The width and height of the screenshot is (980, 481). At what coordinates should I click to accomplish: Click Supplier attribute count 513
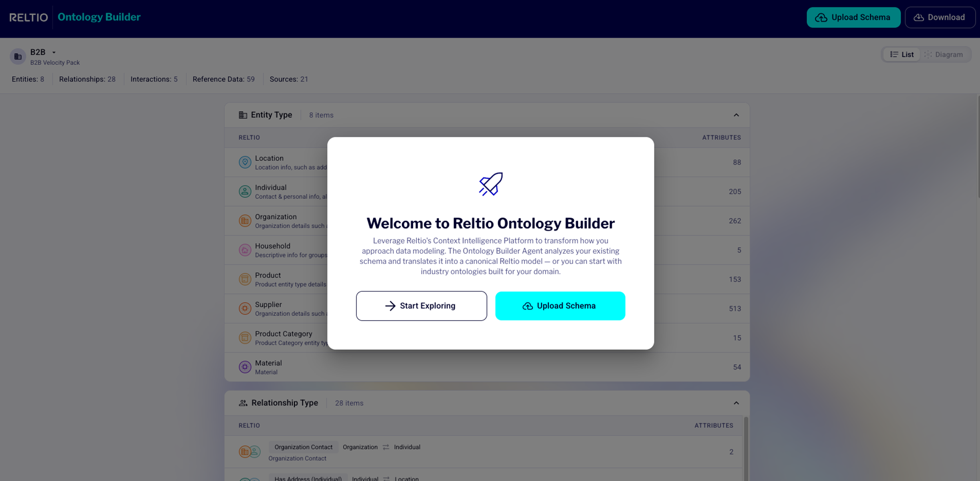click(735, 308)
